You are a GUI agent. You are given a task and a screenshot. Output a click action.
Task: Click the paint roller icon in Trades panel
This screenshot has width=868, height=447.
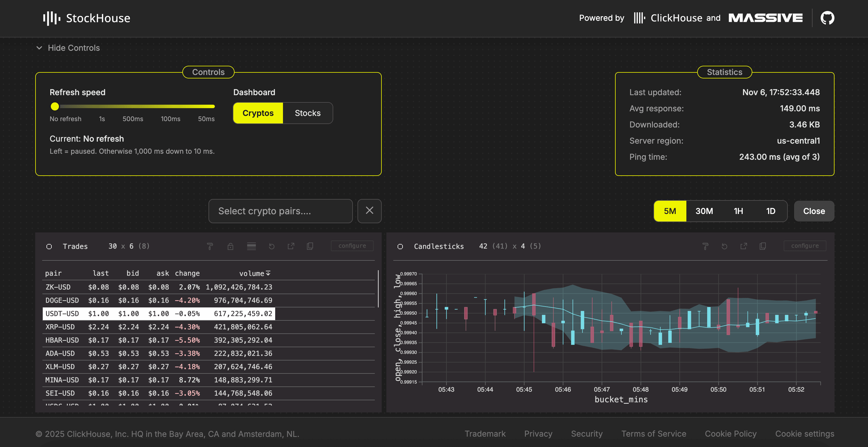(210, 246)
